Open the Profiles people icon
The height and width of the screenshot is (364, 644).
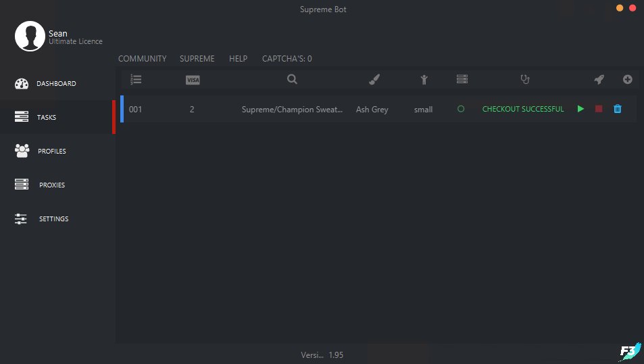22,150
